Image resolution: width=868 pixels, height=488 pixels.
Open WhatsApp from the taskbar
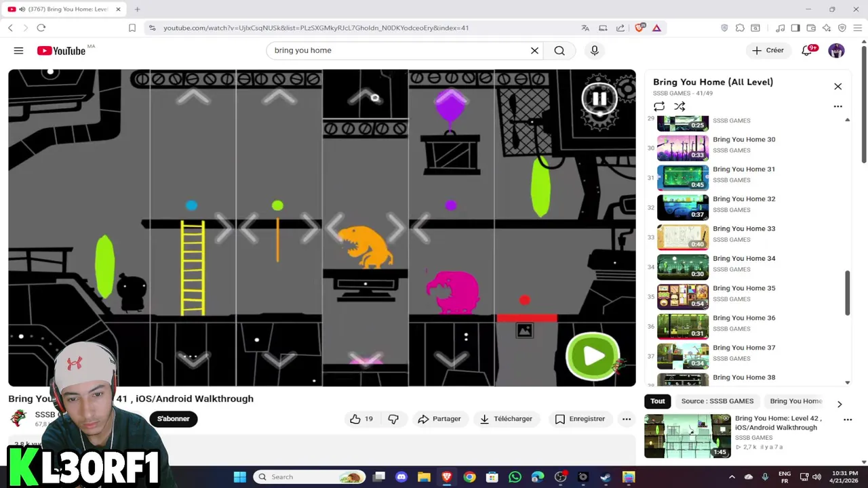click(x=515, y=477)
